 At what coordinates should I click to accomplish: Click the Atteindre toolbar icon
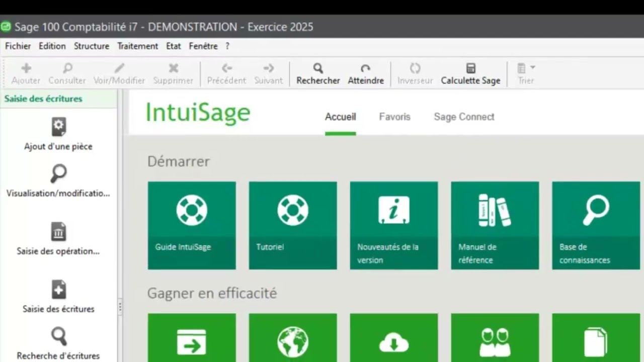366,68
